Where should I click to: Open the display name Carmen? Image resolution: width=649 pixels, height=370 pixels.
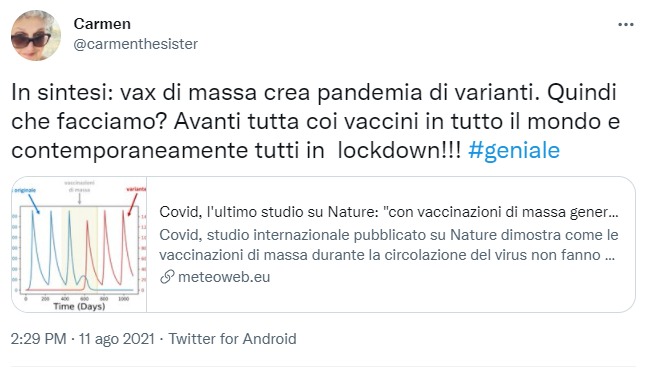pos(102,24)
